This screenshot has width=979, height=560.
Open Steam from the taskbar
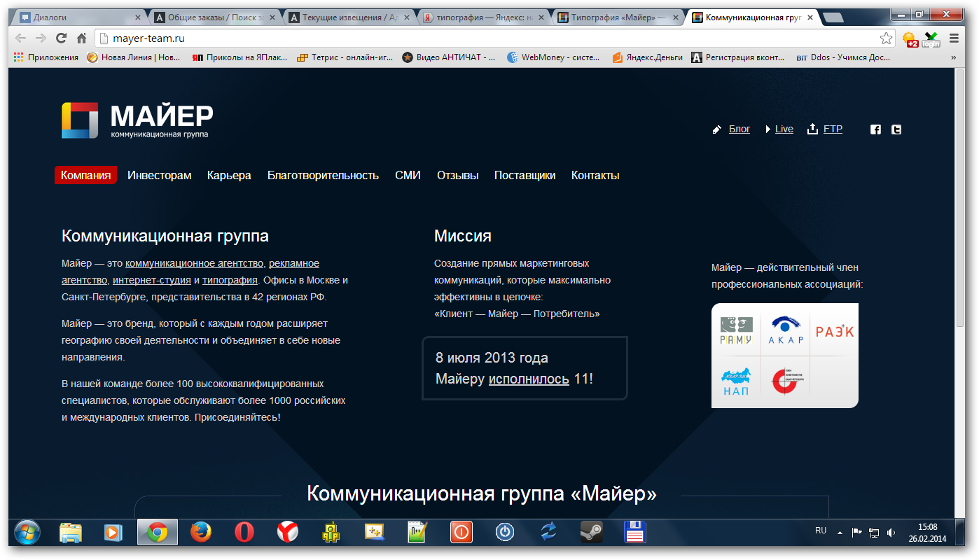(591, 532)
